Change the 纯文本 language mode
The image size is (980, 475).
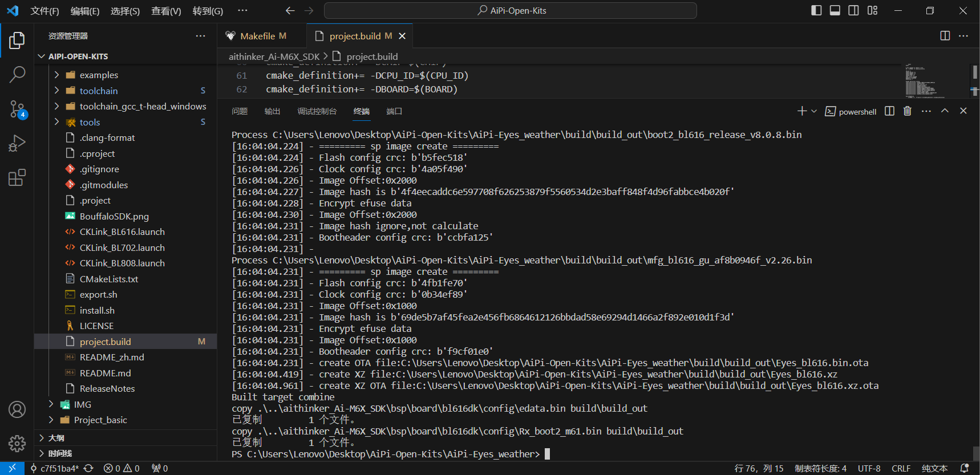pyautogui.click(x=934, y=468)
